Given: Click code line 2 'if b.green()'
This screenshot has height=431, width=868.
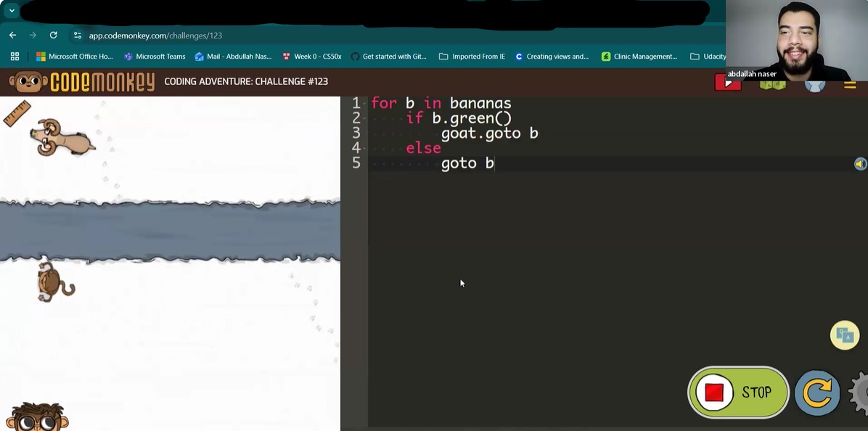Looking at the screenshot, I should [x=459, y=118].
